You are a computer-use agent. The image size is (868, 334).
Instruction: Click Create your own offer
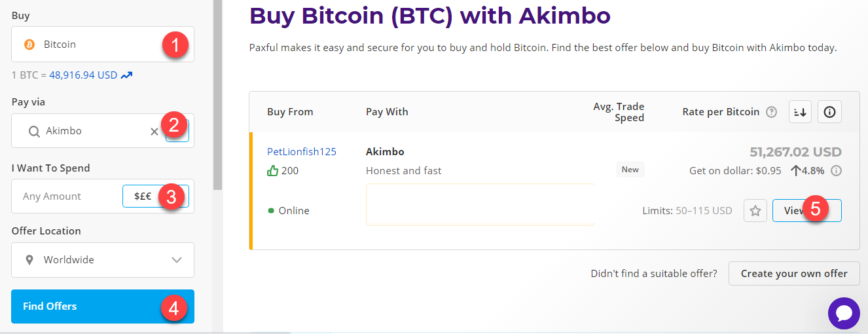(794, 274)
